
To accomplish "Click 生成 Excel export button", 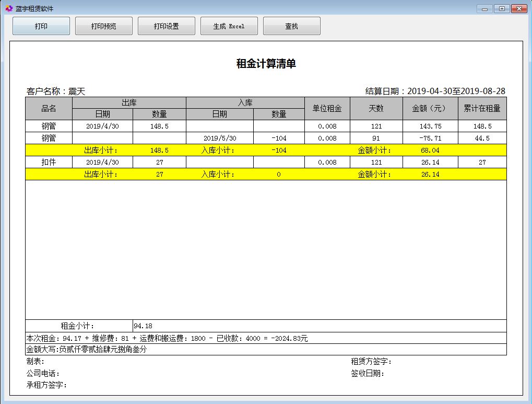I will click(x=229, y=26).
